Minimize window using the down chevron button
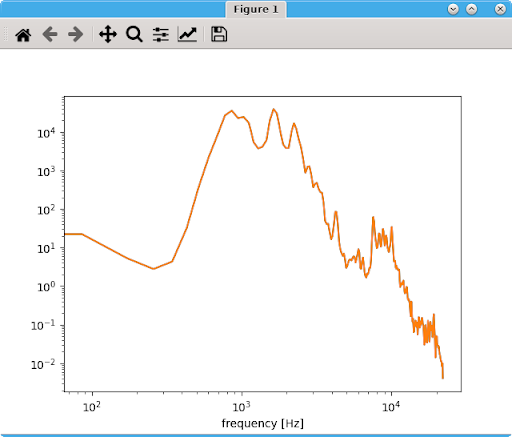512x437 pixels. [453, 9]
